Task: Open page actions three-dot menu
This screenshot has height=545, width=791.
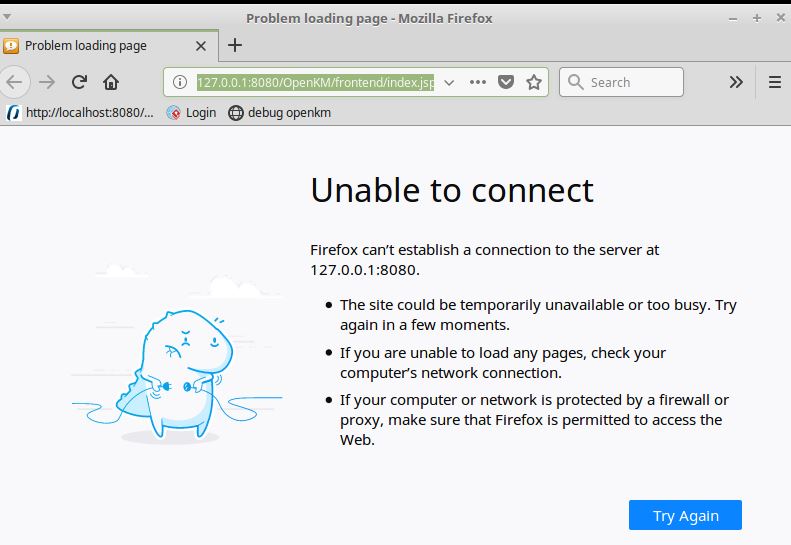Action: (x=478, y=82)
